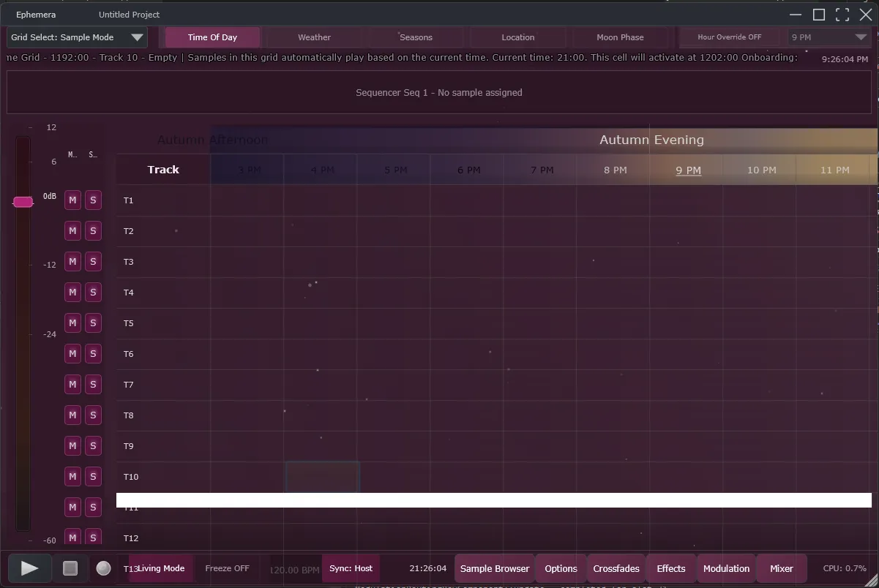The height and width of the screenshot is (588, 879).
Task: Mute track T1
Action: 72,200
